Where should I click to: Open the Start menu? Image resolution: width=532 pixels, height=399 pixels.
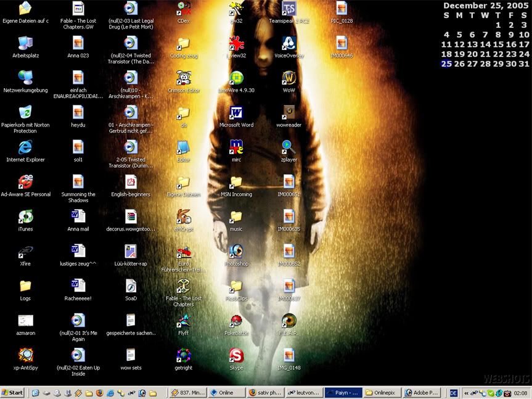(x=11, y=393)
